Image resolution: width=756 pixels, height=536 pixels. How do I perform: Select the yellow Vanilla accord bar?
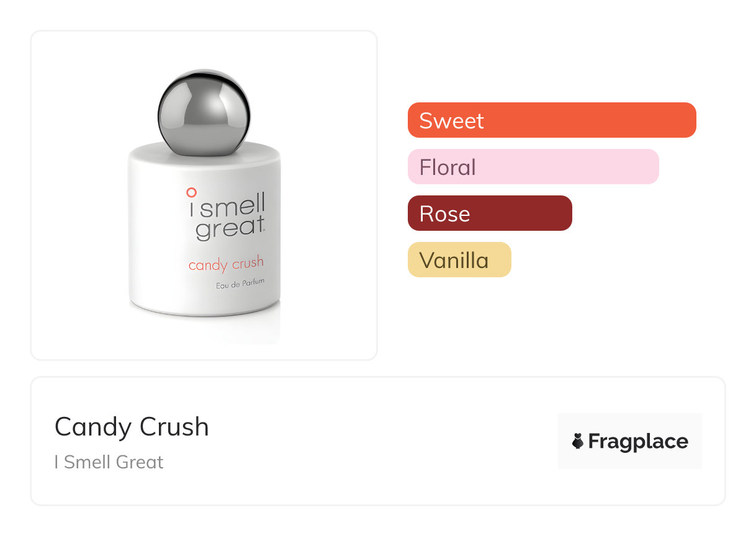click(x=490, y=260)
